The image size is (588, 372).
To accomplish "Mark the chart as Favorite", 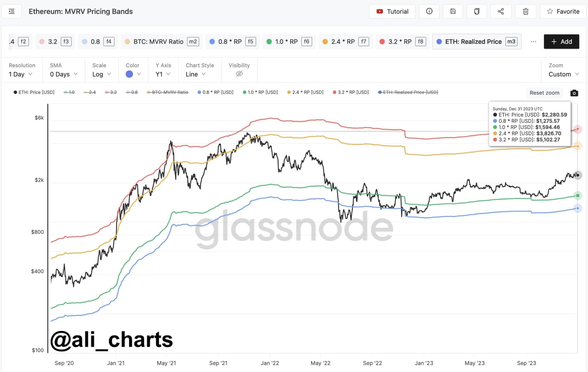I will pos(563,11).
